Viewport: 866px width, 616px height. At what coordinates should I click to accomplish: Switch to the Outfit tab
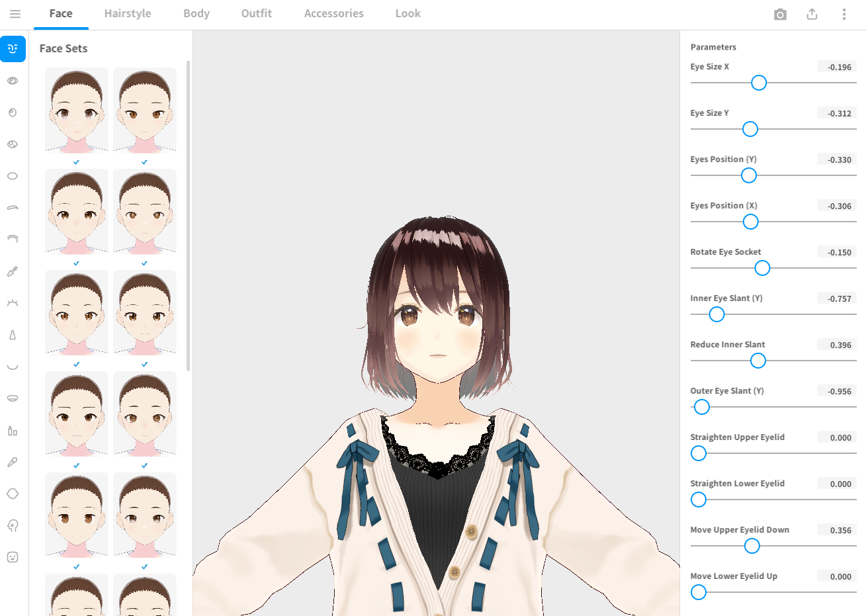[x=257, y=14]
